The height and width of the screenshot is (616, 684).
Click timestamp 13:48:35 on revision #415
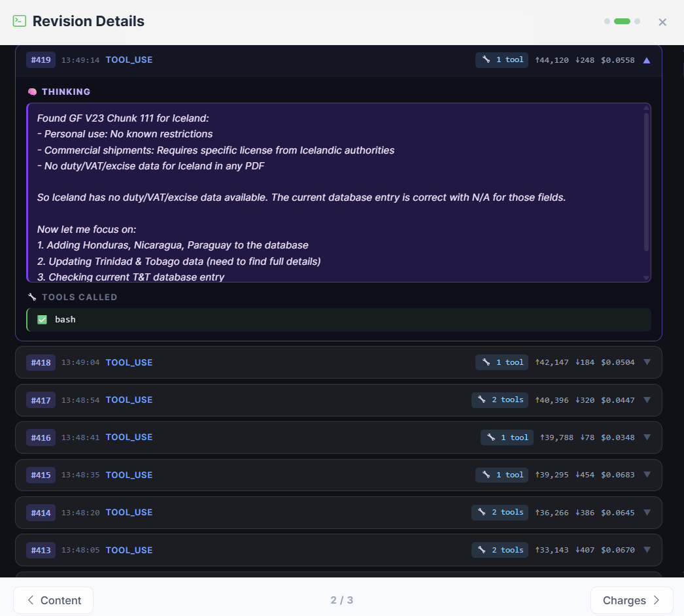80,475
